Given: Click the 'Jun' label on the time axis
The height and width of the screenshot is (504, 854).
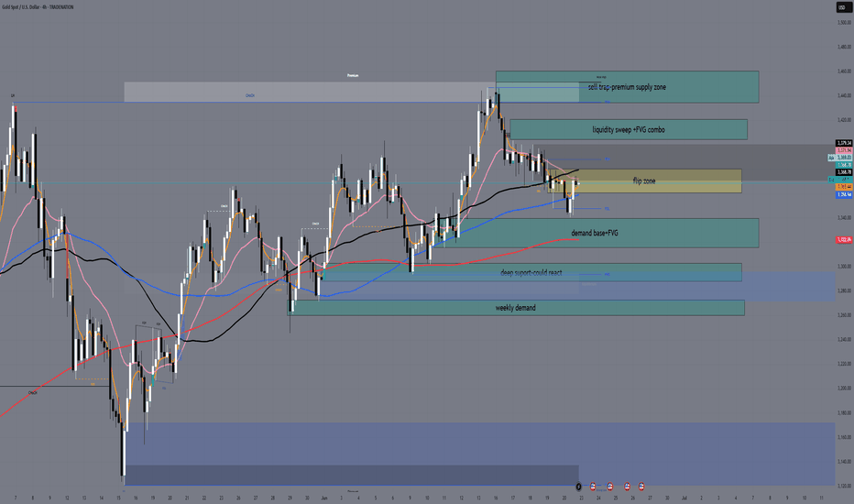Looking at the screenshot, I should point(324,498).
